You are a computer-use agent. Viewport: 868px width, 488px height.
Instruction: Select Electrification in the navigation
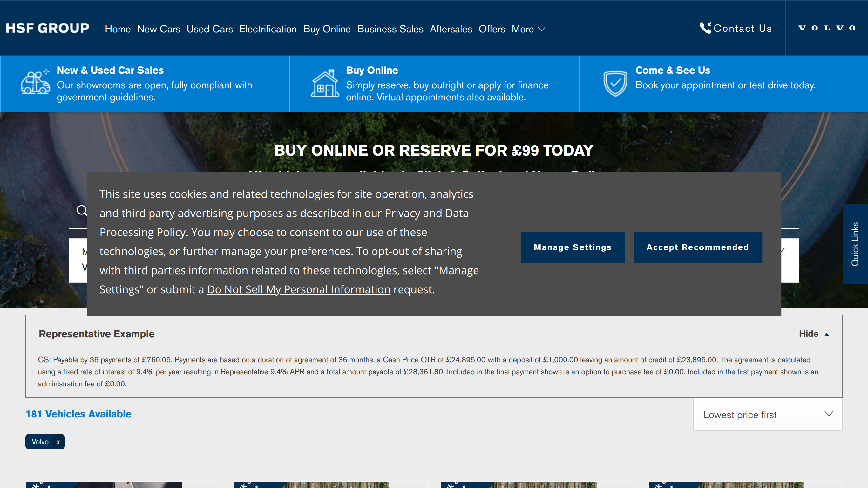click(268, 29)
